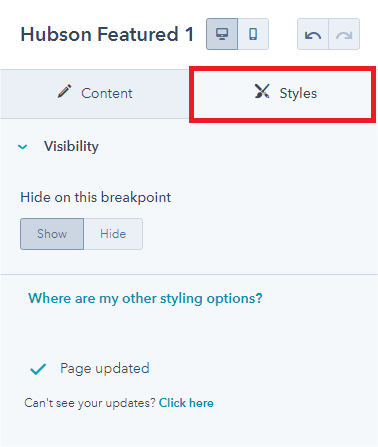This screenshot has height=447, width=378.
Task: Click the Hubson Featured 1 module title
Action: click(107, 34)
